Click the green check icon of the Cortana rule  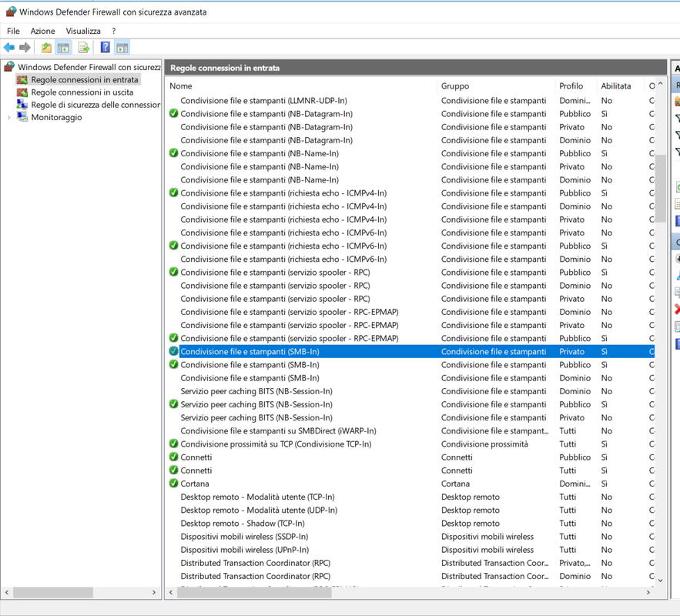coord(174,483)
